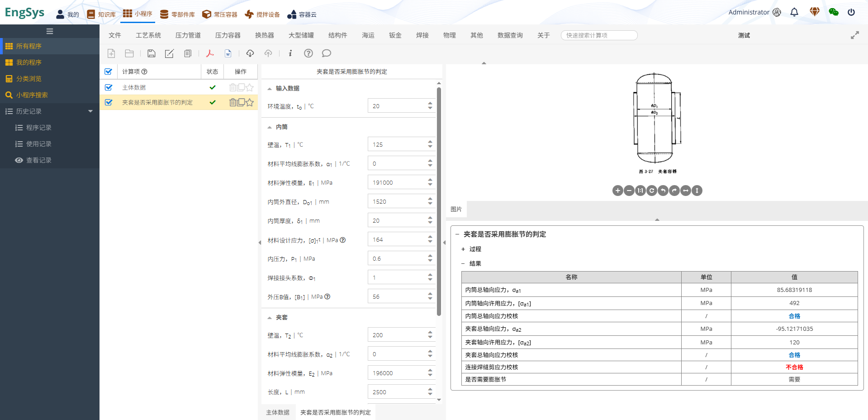This screenshot has width=868, height=420.
Task: Click the save (floppy disk) icon
Action: [x=151, y=53]
